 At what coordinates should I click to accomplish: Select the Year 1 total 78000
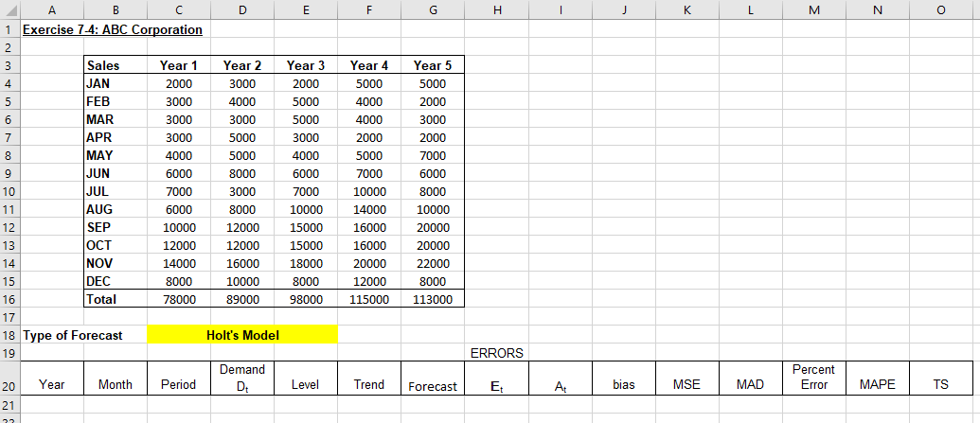[x=179, y=299]
